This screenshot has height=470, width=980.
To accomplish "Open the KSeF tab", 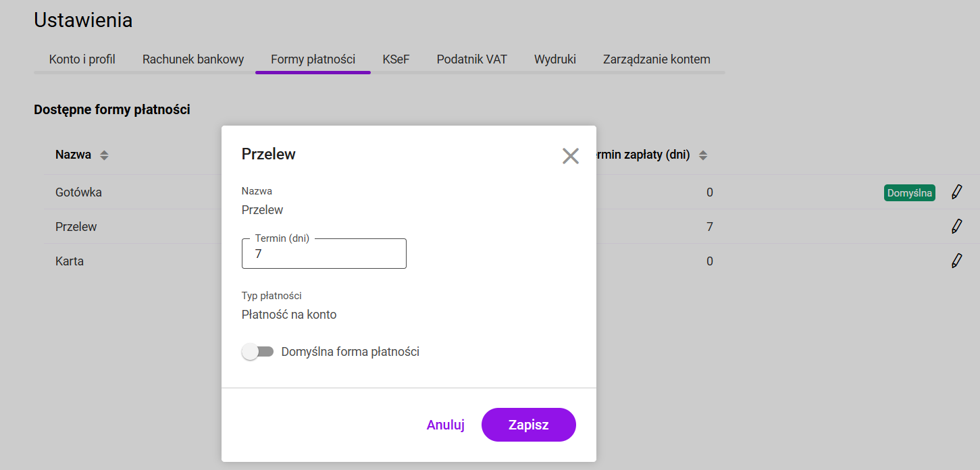I will (396, 59).
